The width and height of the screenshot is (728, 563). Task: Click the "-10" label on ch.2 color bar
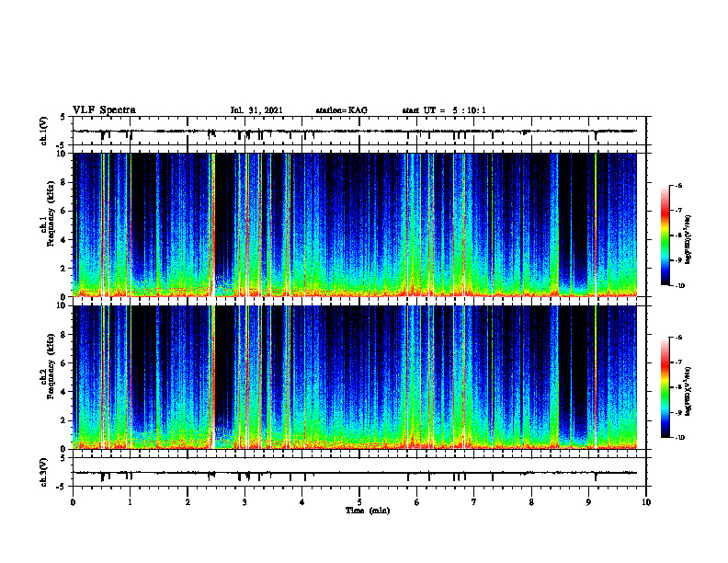(679, 438)
